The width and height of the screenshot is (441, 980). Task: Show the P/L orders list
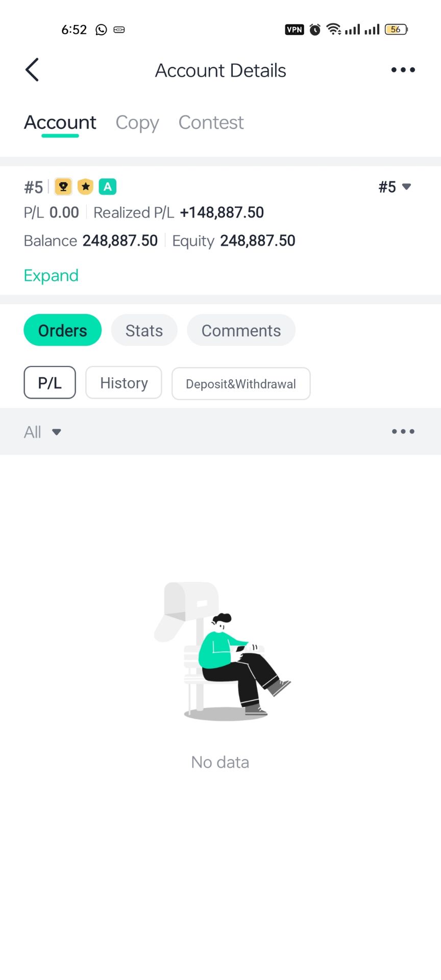click(50, 383)
